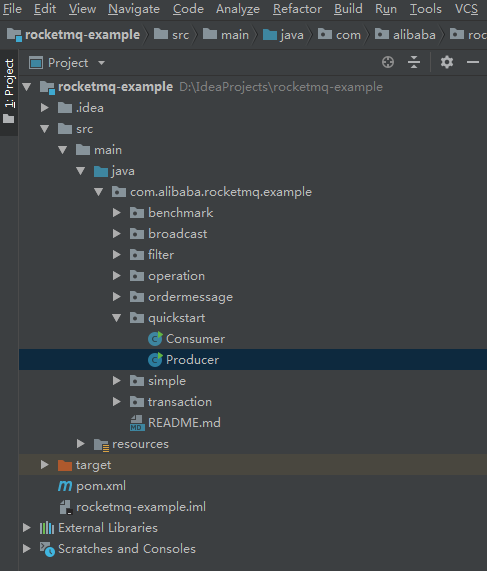Screen dimensions: 487x571
Task: Expand the operation package arrow
Action: coord(117,276)
